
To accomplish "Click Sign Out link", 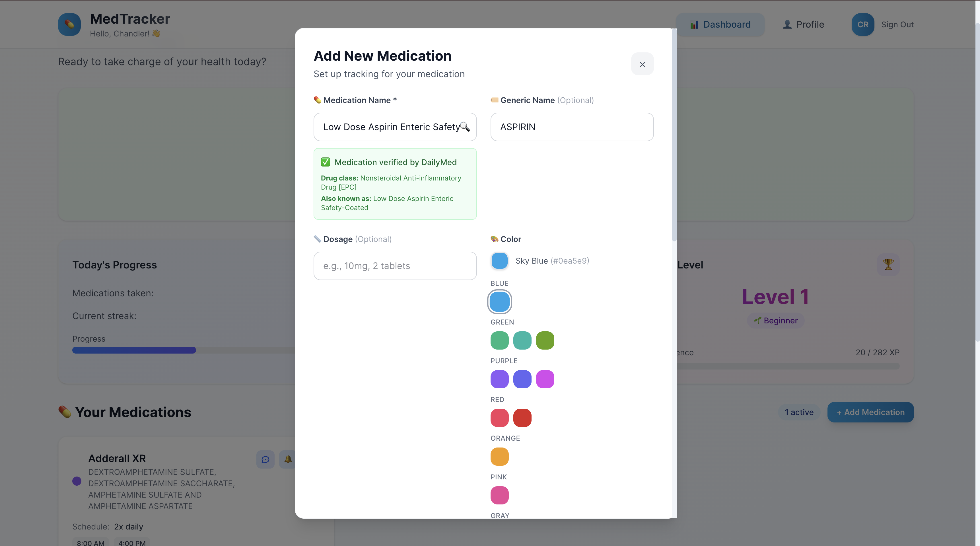I will pos(897,24).
